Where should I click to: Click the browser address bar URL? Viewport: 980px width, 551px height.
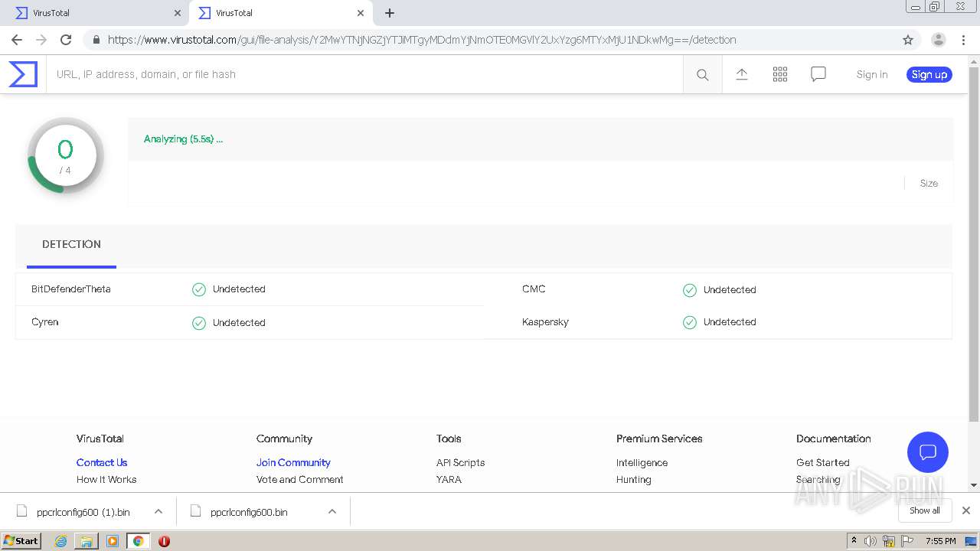coord(422,40)
